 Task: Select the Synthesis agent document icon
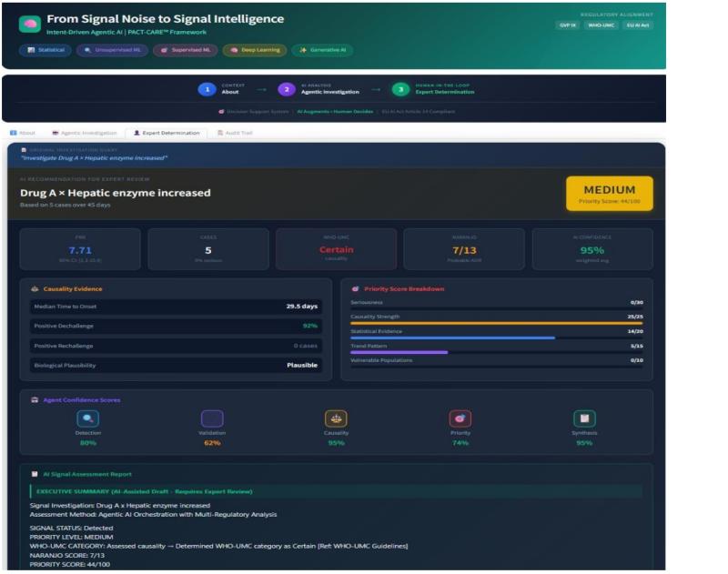click(584, 418)
